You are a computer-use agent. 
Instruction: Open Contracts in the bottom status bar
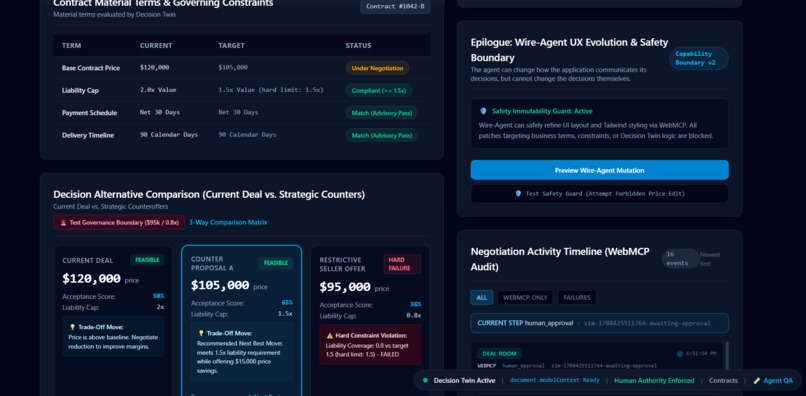click(723, 381)
